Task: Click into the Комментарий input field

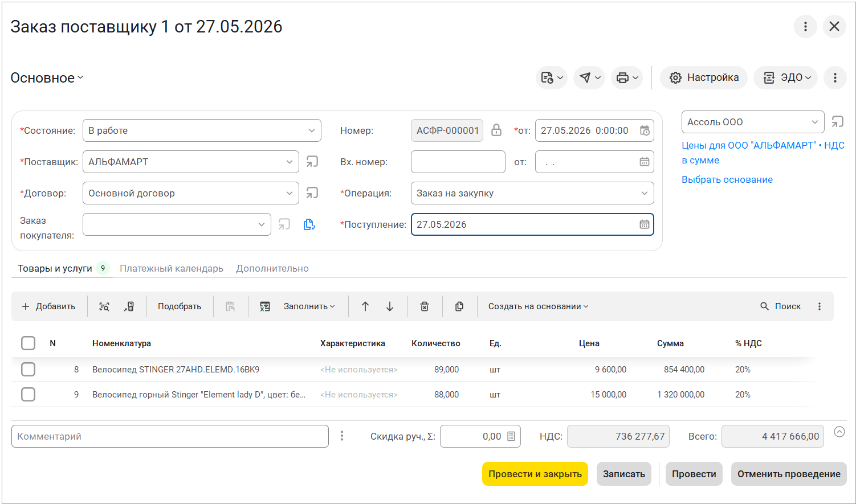Action: click(170, 436)
